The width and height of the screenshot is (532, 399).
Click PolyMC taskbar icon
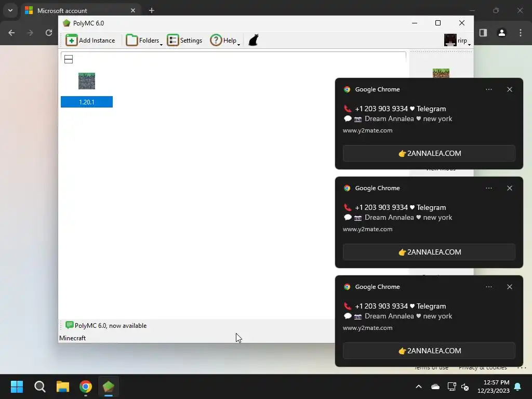[109, 387]
